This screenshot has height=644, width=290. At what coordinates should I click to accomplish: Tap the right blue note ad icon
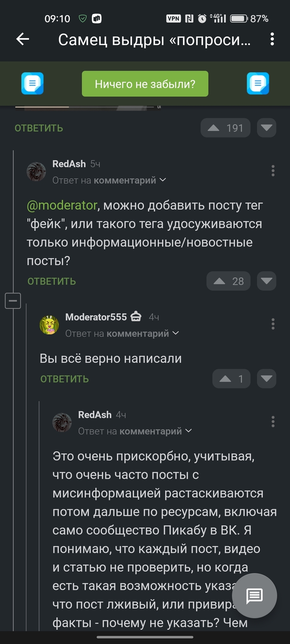[258, 84]
